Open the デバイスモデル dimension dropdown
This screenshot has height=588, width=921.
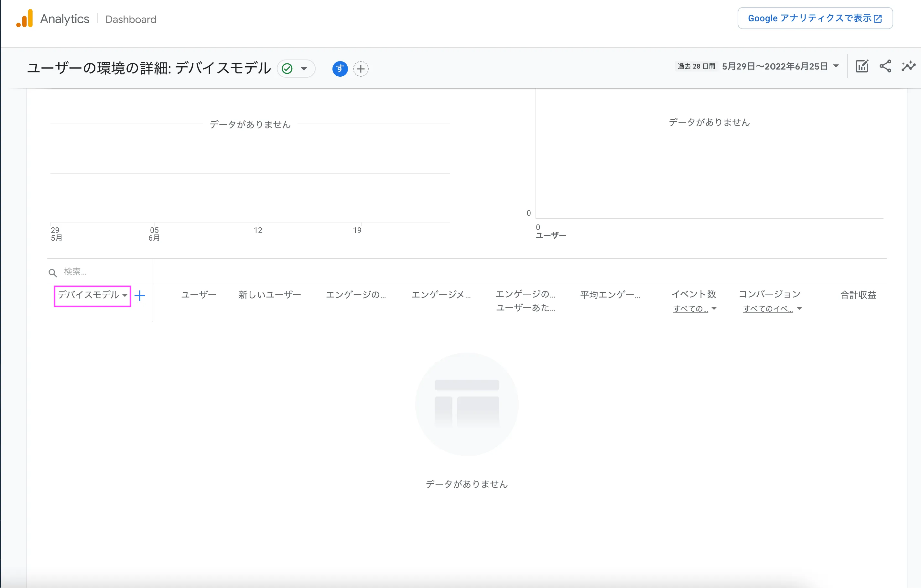tap(92, 295)
